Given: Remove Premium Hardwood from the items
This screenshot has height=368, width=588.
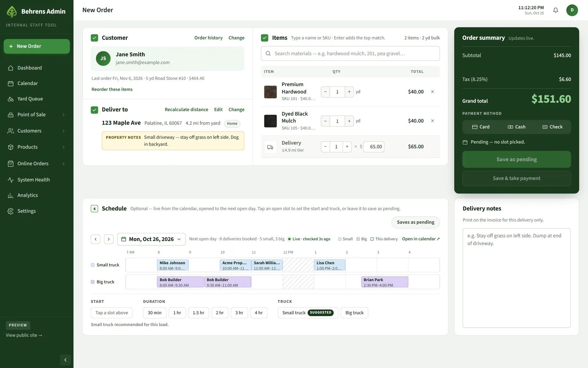Looking at the screenshot, I should click(x=433, y=92).
